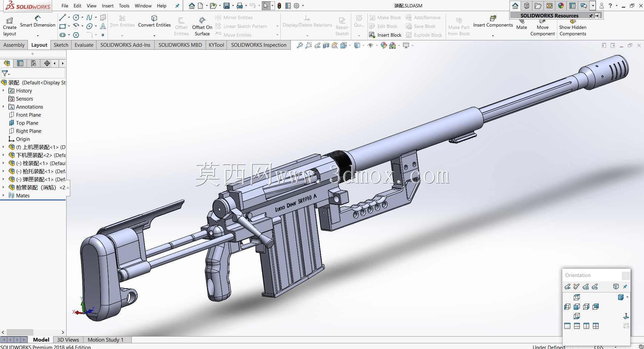Select Front Plane in feature tree

(x=25, y=115)
